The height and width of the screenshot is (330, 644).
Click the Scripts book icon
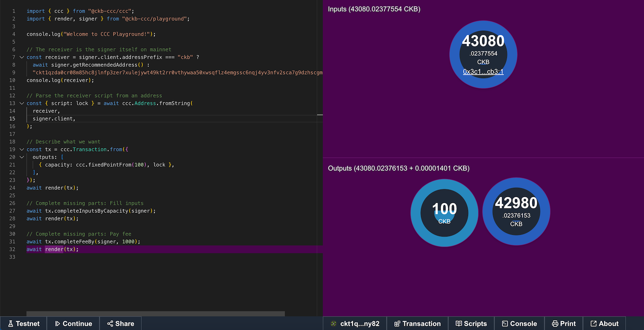click(x=459, y=324)
